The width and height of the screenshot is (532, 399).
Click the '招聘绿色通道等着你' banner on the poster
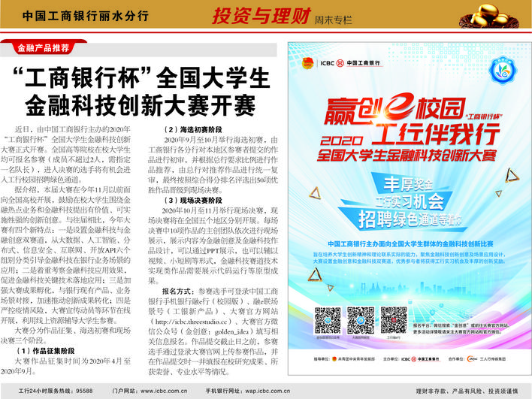tap(410, 219)
